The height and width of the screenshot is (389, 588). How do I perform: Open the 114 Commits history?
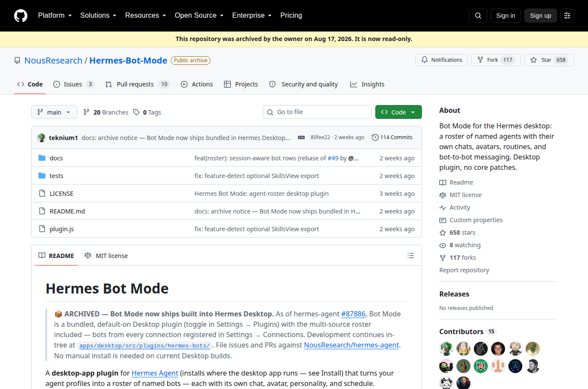[x=392, y=137]
